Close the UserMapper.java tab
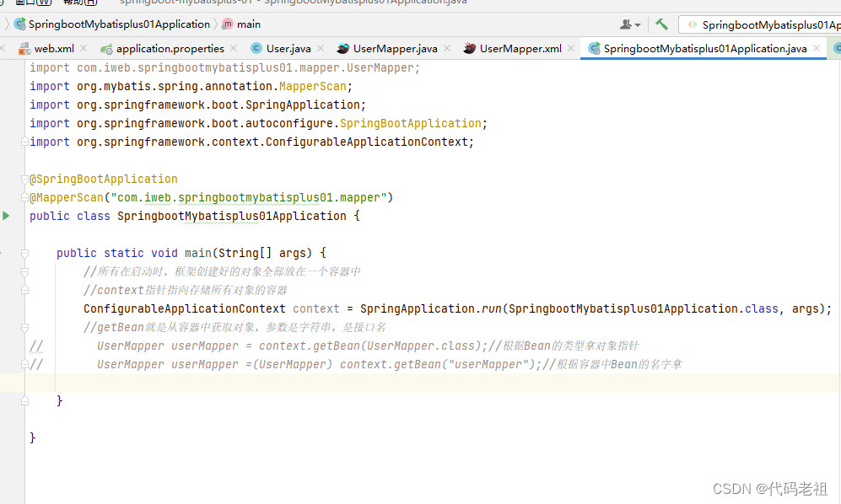The height and width of the screenshot is (504, 841). point(447,48)
